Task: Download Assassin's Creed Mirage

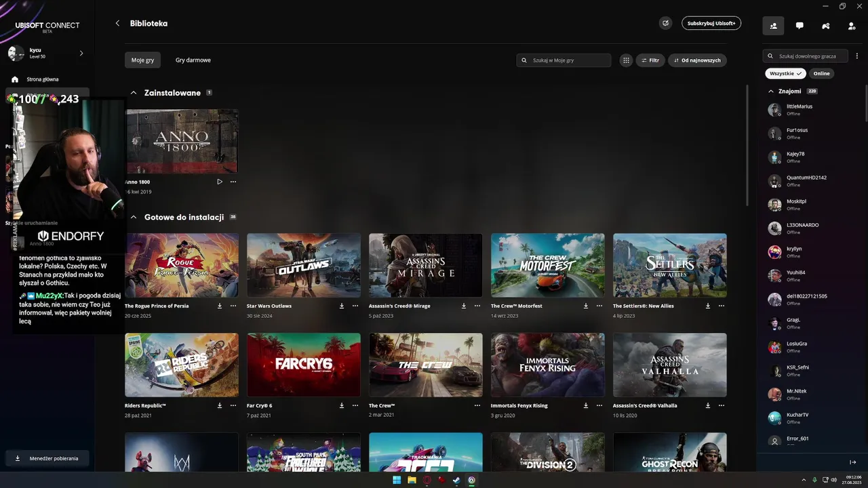Action: (464, 306)
